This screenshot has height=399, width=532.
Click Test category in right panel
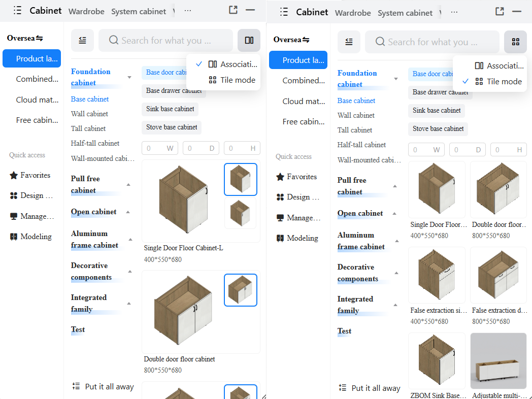[x=344, y=331]
